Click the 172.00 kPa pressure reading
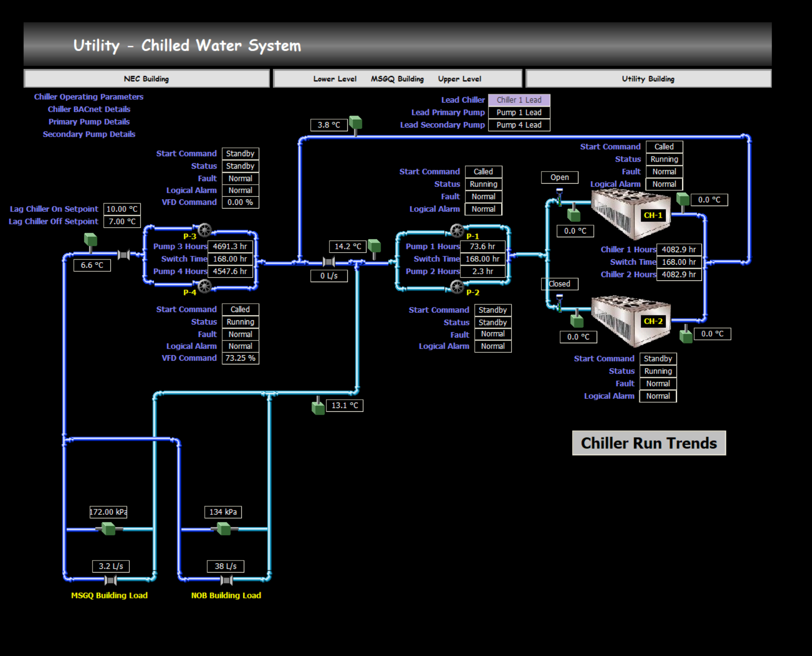This screenshot has height=656, width=812. click(108, 512)
